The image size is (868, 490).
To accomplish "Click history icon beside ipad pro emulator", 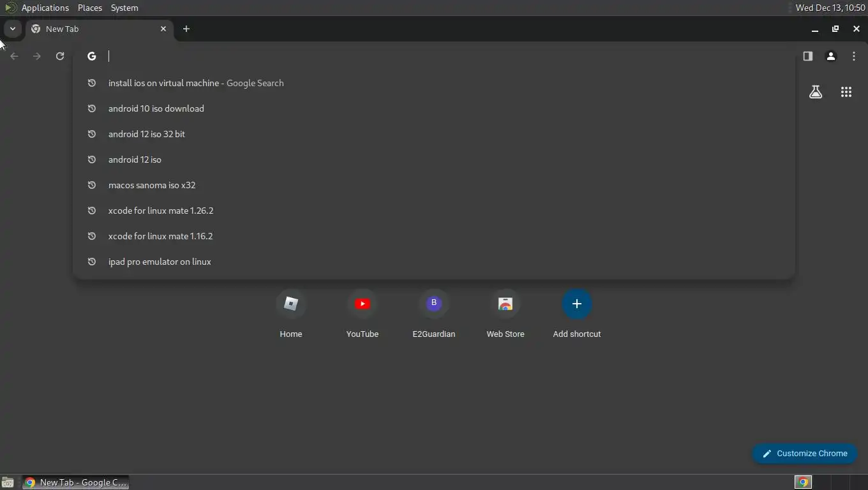I will tap(92, 262).
